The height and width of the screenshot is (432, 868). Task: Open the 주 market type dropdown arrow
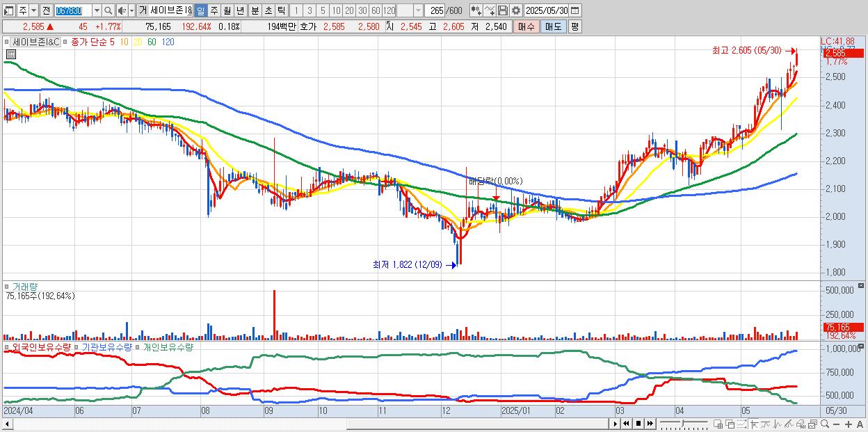click(x=33, y=10)
